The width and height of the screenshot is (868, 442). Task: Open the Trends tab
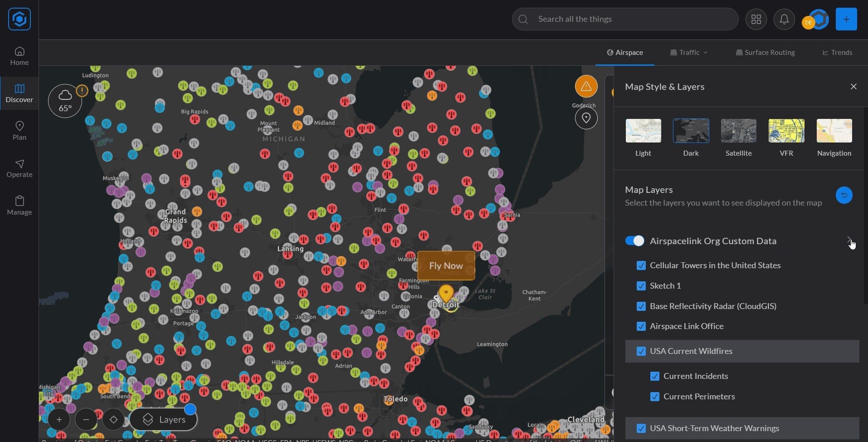837,53
